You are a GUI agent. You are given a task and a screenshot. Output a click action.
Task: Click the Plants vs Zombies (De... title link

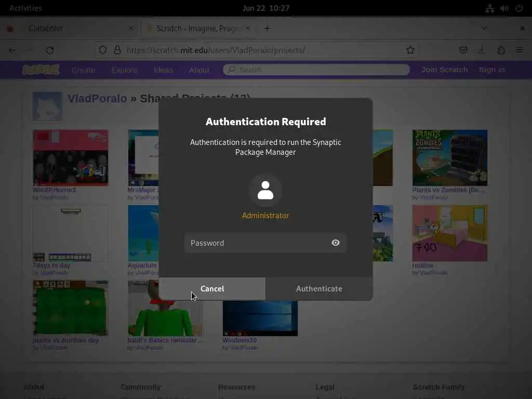click(448, 190)
